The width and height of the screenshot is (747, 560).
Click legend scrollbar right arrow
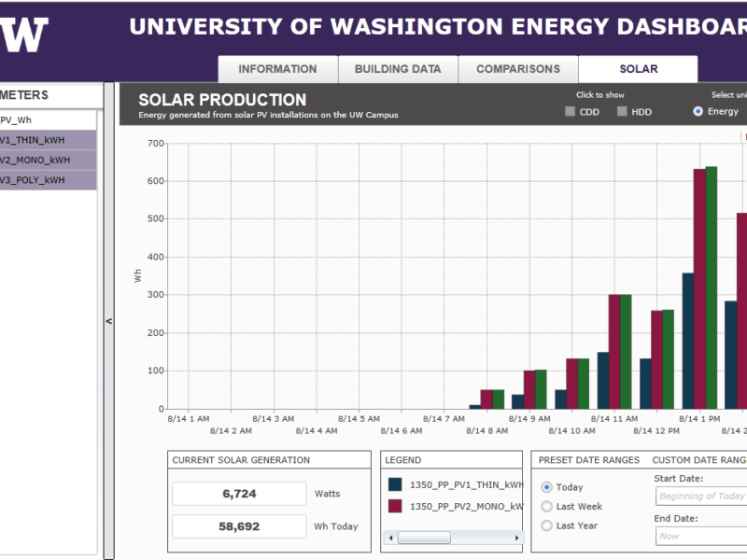coord(516,538)
